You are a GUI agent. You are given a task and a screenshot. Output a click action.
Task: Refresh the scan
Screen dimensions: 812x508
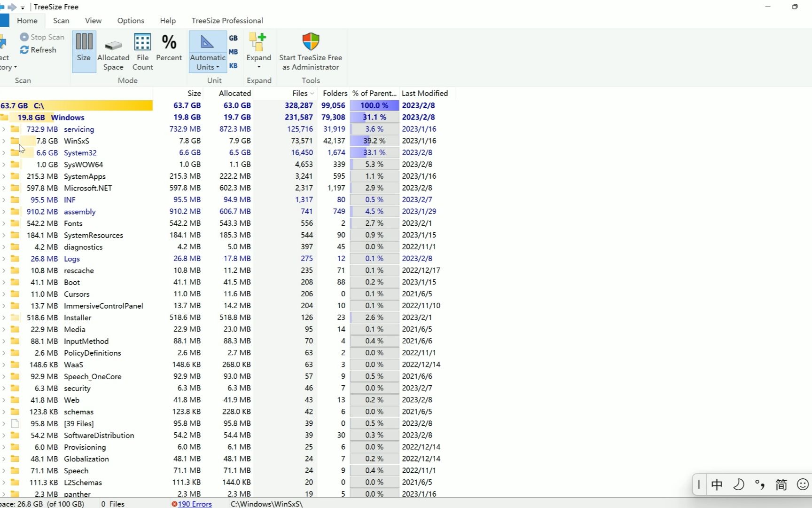pos(38,50)
